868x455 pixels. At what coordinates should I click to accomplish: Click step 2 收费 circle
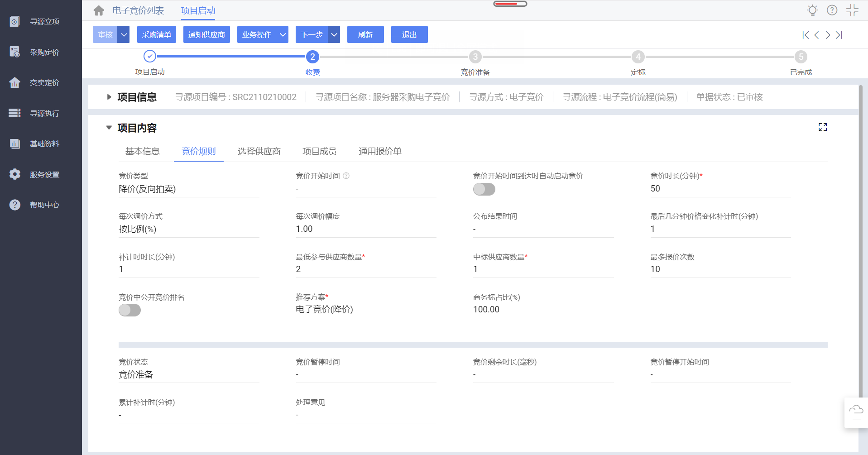312,57
